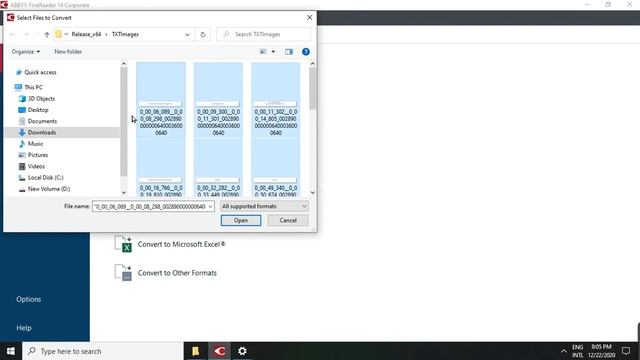This screenshot has height=360, width=640.
Task: Click file list vertical scrollbar thumb
Action: pyautogui.click(x=313, y=89)
